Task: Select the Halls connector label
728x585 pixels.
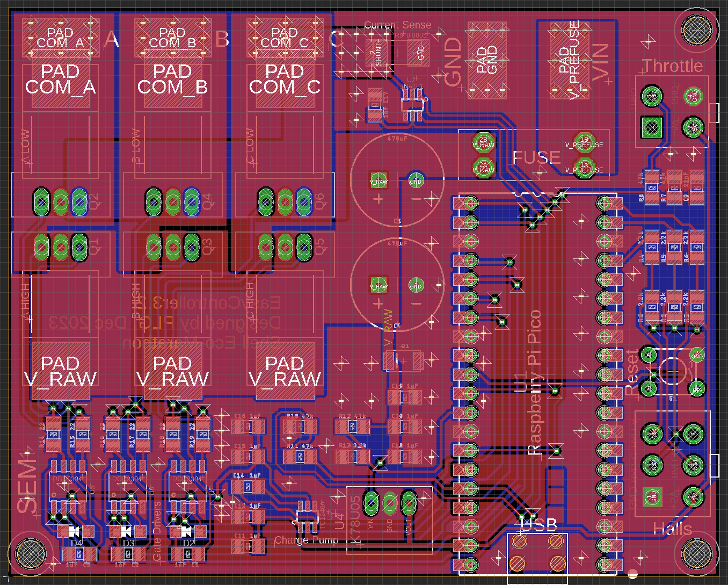Action: 672,529
